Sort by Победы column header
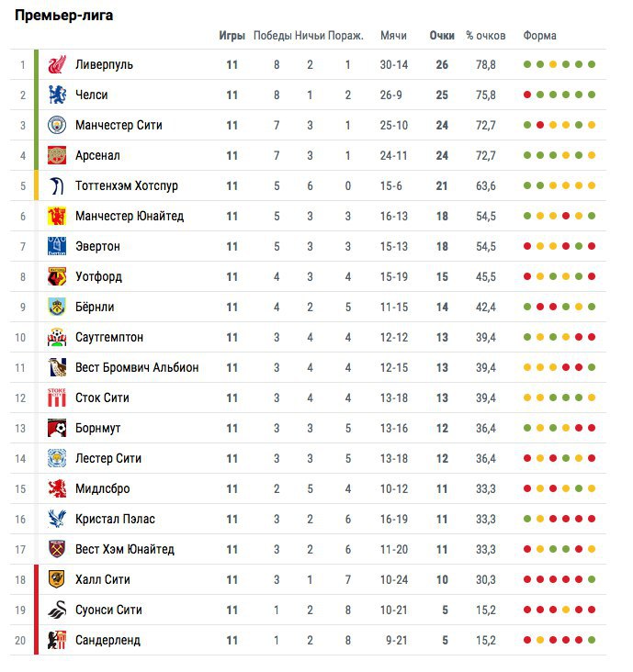633x672 pixels. (x=272, y=36)
